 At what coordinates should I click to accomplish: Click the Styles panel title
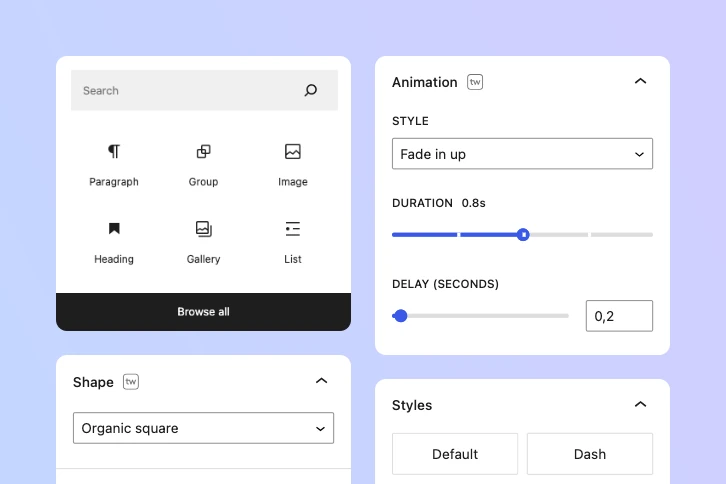[x=412, y=405]
